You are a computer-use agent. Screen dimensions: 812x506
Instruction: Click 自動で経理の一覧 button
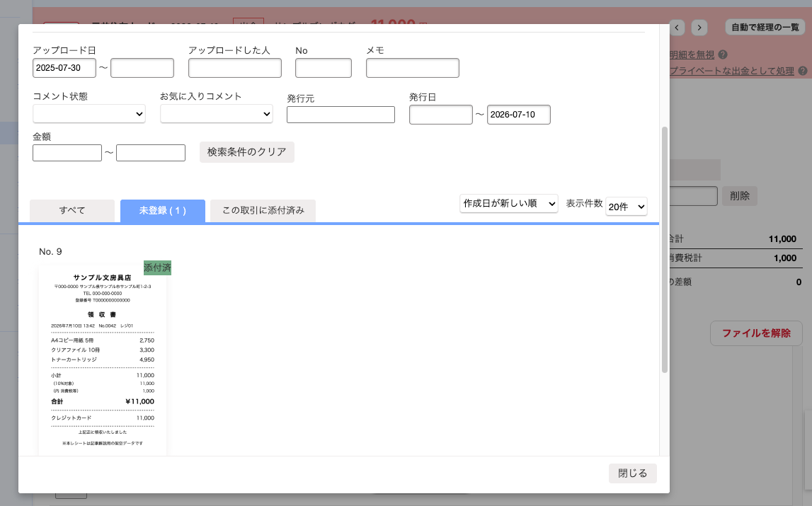[765, 28]
